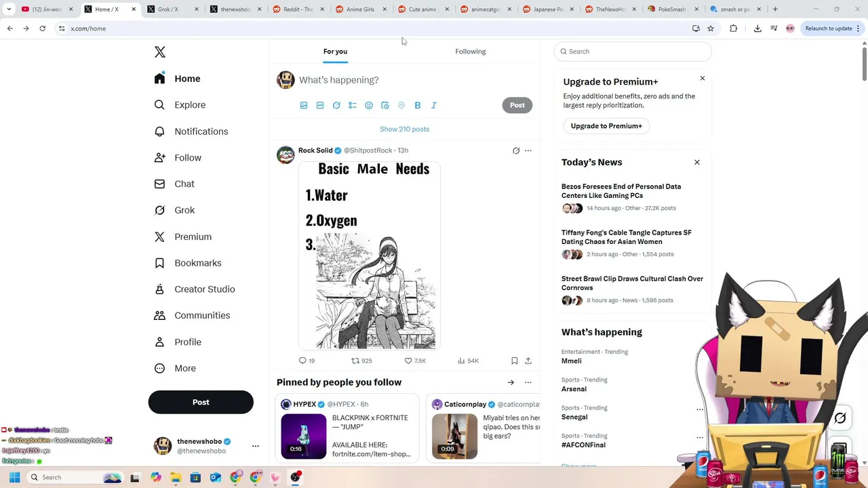This screenshot has width=868, height=488.
Task: Open Communities from the sidebar
Action: (x=192, y=315)
